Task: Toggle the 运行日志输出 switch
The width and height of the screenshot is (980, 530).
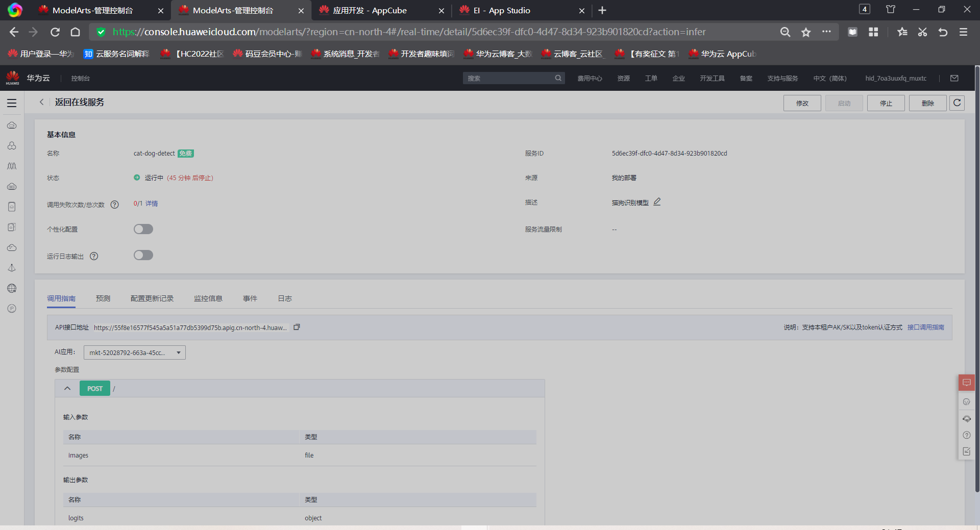Action: tap(143, 255)
